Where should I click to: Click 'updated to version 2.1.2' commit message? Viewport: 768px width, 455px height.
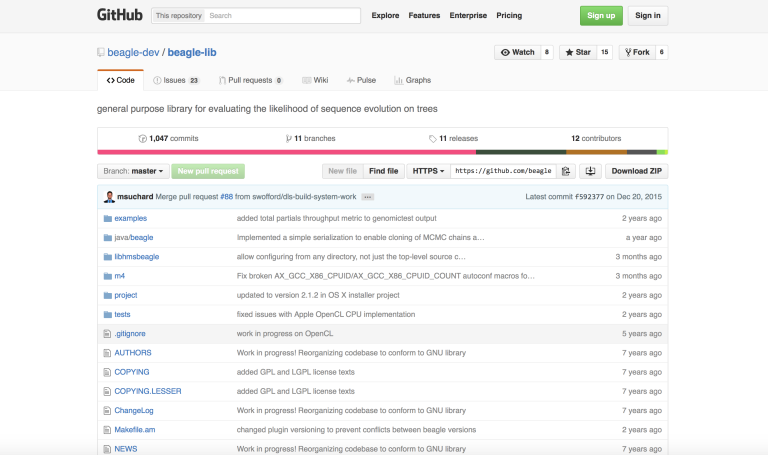click(318, 295)
